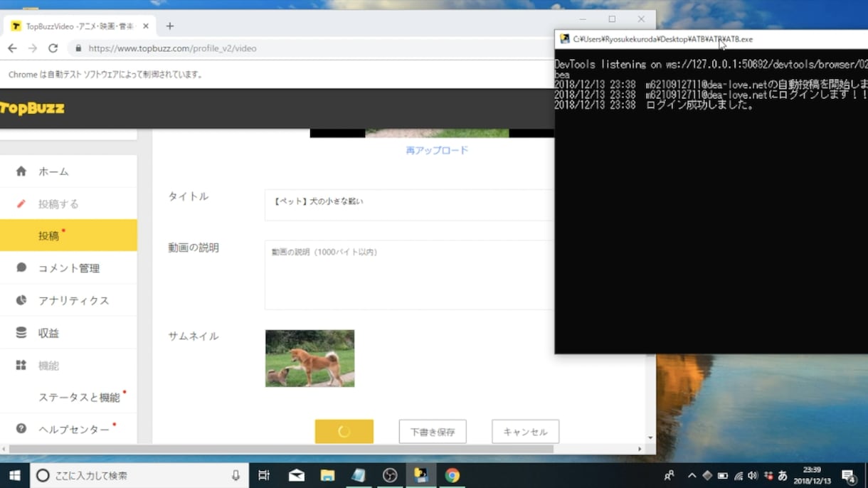Open the Windows Start menu
The width and height of the screenshot is (868, 488).
point(14,475)
